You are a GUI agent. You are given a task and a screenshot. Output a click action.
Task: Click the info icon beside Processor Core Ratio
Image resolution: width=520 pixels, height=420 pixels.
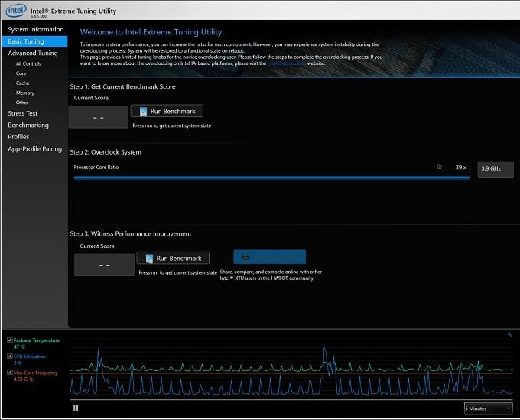pos(439,167)
